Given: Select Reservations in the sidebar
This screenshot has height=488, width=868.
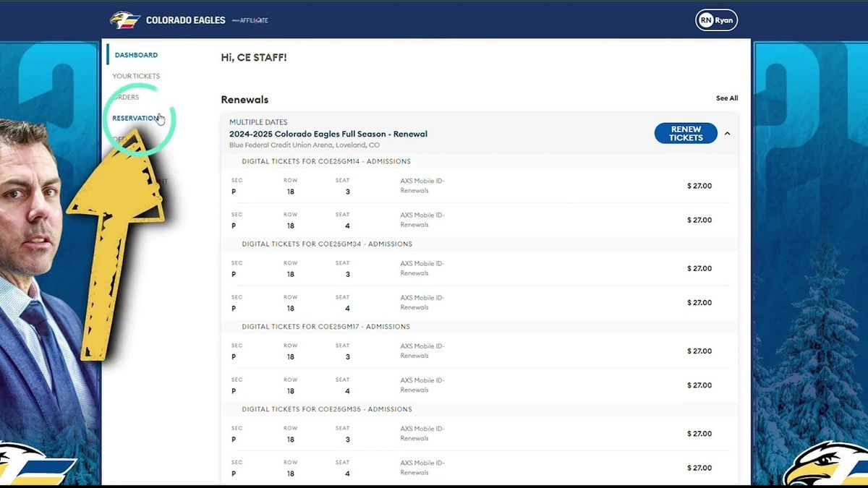Looking at the screenshot, I should 135,118.
